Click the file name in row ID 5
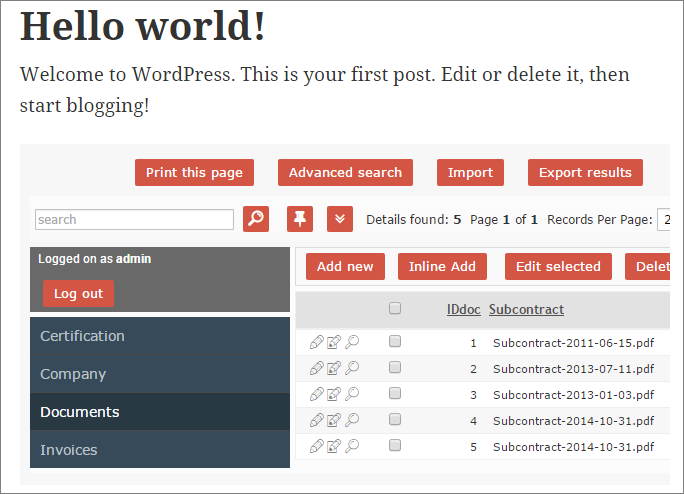 (x=573, y=447)
